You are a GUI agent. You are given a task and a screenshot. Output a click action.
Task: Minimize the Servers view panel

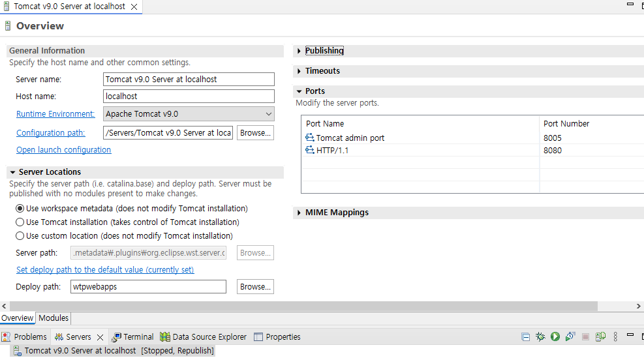point(630,335)
